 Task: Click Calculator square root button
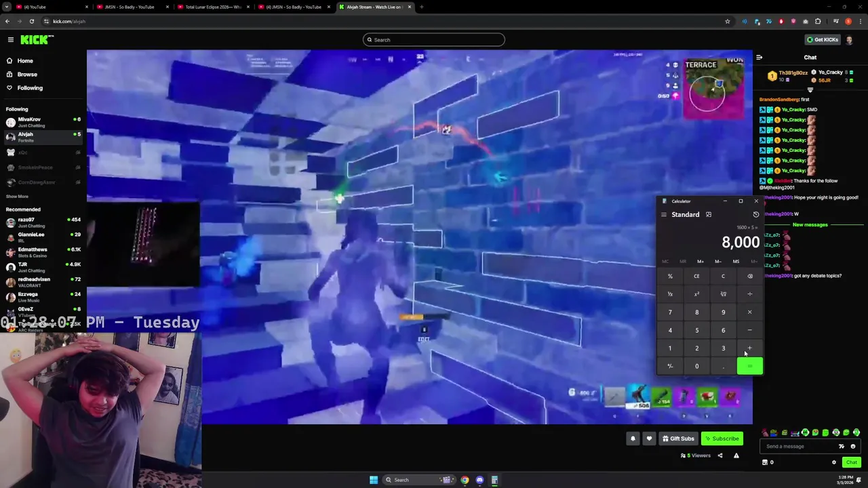(x=723, y=294)
